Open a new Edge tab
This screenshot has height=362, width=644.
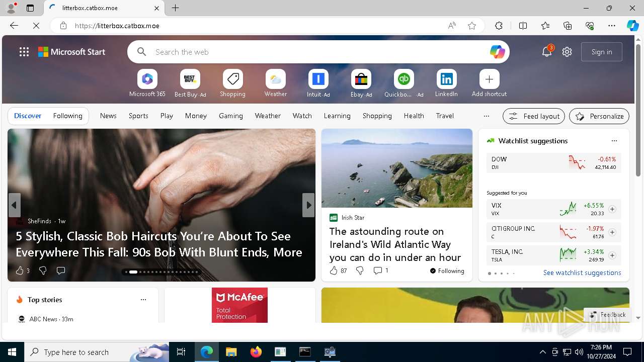click(x=176, y=8)
